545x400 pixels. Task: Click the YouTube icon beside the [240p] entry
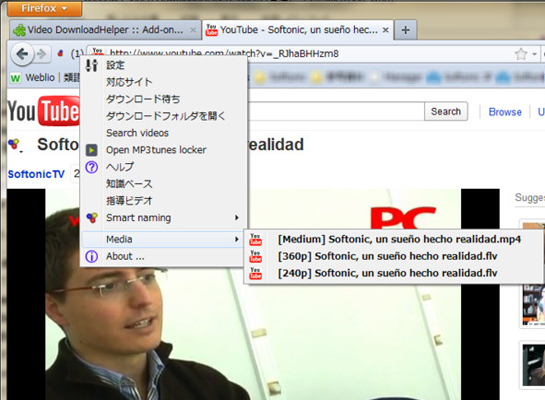[x=255, y=274]
